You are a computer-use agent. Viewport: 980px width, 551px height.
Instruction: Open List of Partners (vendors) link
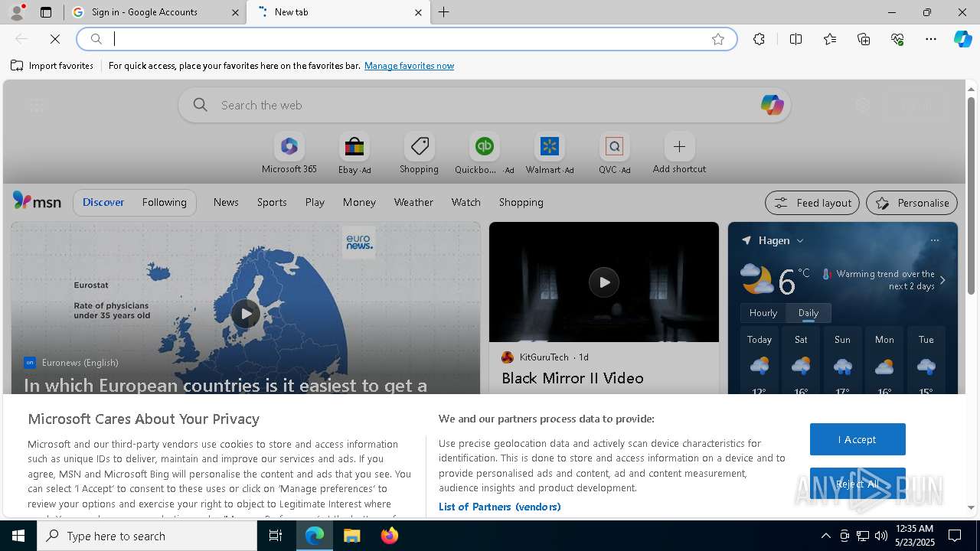499,507
